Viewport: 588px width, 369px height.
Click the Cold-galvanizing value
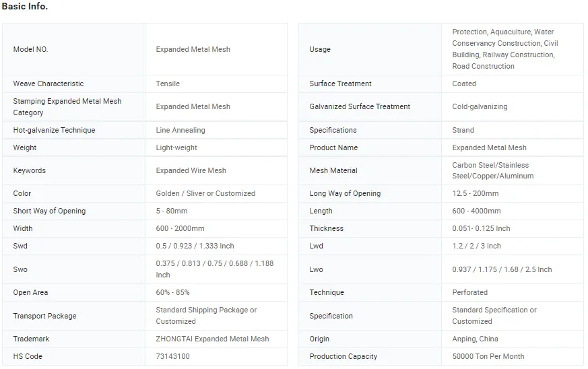coord(480,106)
